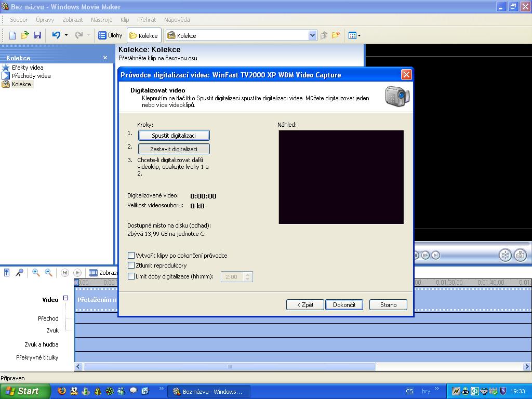This screenshot has width=532, height=399.
Task: Split the clip at the current frame
Action: pos(505,255)
